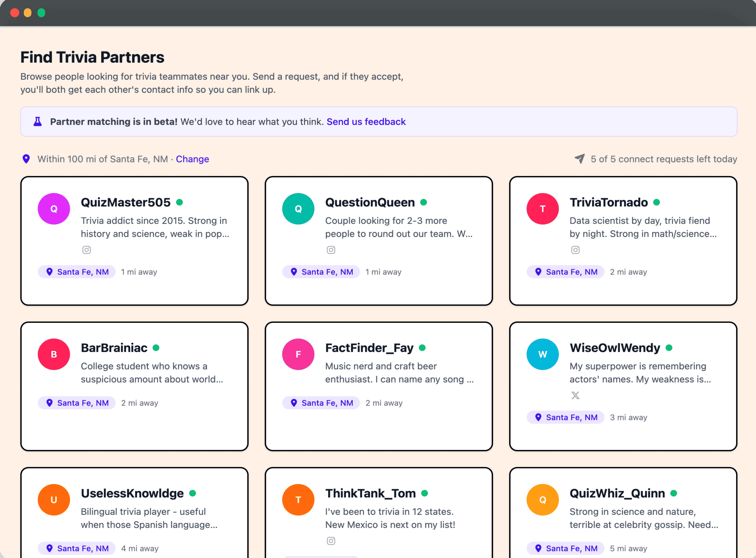Open the Change link to adjust search radius
Image resolution: width=756 pixels, height=558 pixels.
(x=192, y=159)
